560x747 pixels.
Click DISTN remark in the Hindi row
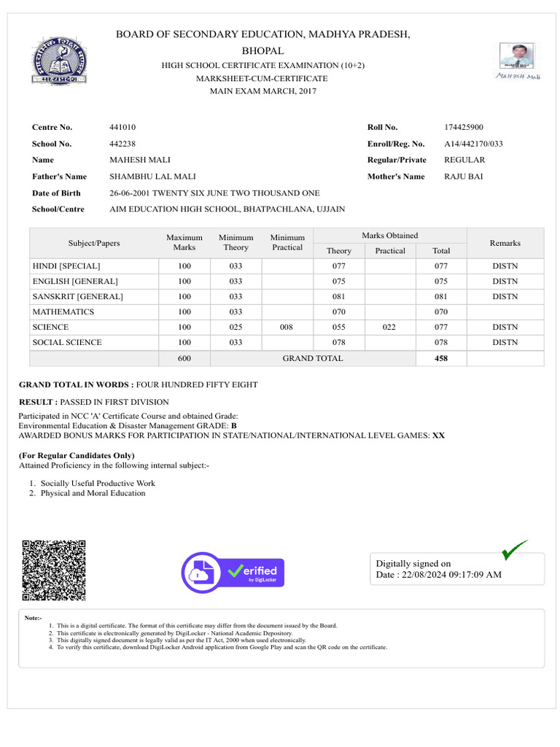click(505, 266)
